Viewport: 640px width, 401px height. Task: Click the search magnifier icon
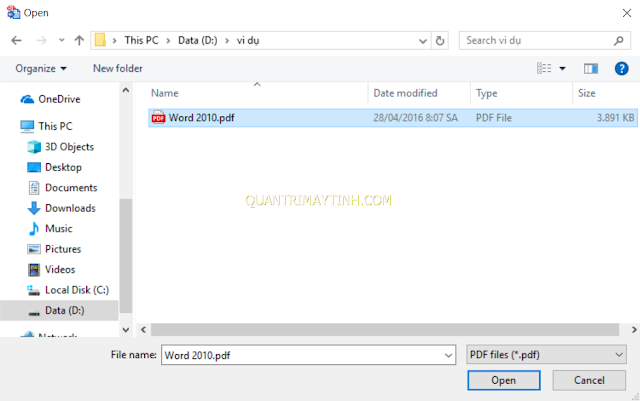[619, 40]
